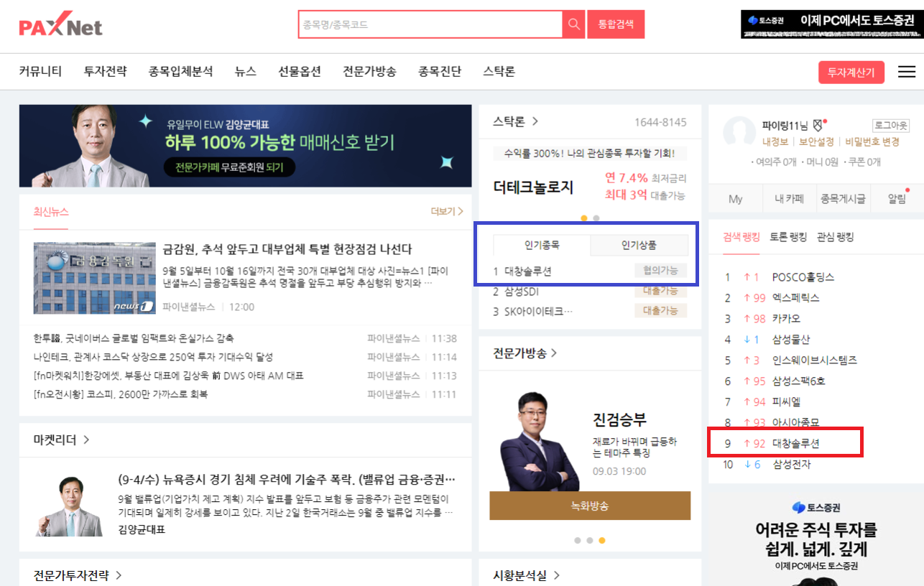
Task: Open the 뉴욕증시 기술주 폭락 market leader article
Action: pyautogui.click(x=287, y=480)
